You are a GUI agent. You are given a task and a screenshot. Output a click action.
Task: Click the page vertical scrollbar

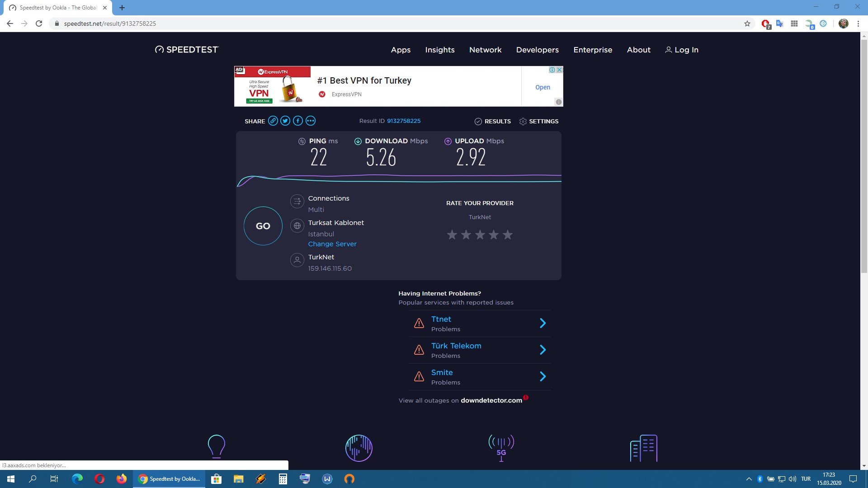click(864, 156)
